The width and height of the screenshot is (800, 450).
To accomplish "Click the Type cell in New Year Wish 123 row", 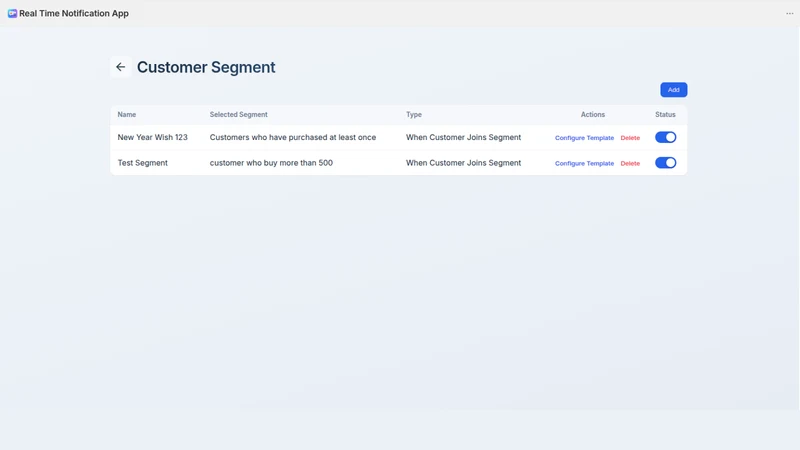I will (463, 137).
